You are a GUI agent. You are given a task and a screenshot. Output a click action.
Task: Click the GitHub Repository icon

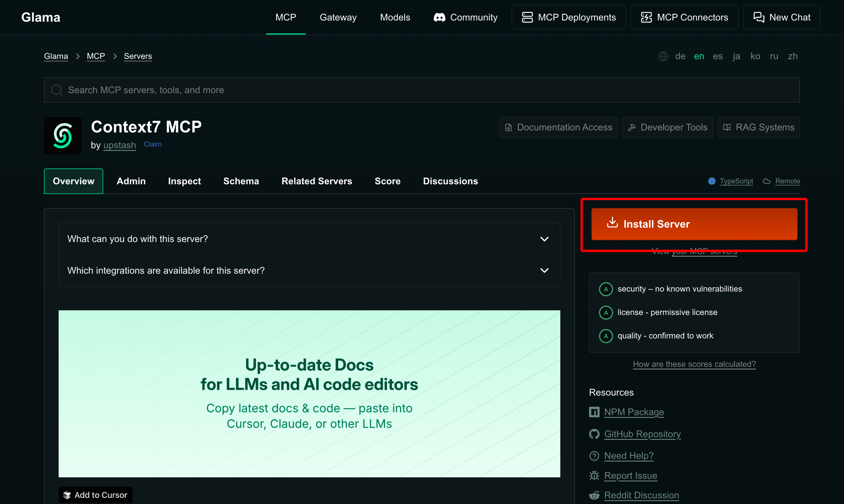tap(594, 434)
